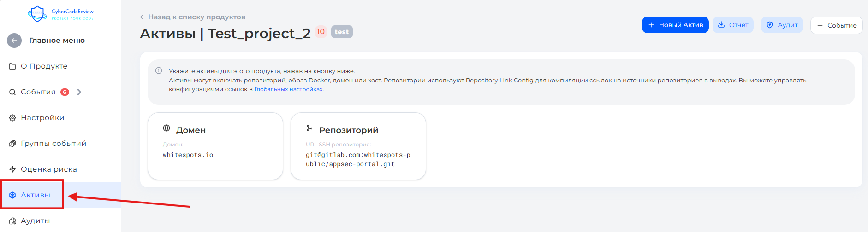Click the icon next to Аудиты
The image size is (868, 232).
12,221
